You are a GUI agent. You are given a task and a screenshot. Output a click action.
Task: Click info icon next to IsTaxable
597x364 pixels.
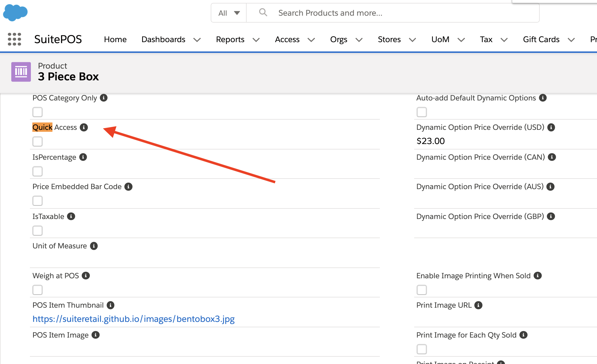click(71, 217)
